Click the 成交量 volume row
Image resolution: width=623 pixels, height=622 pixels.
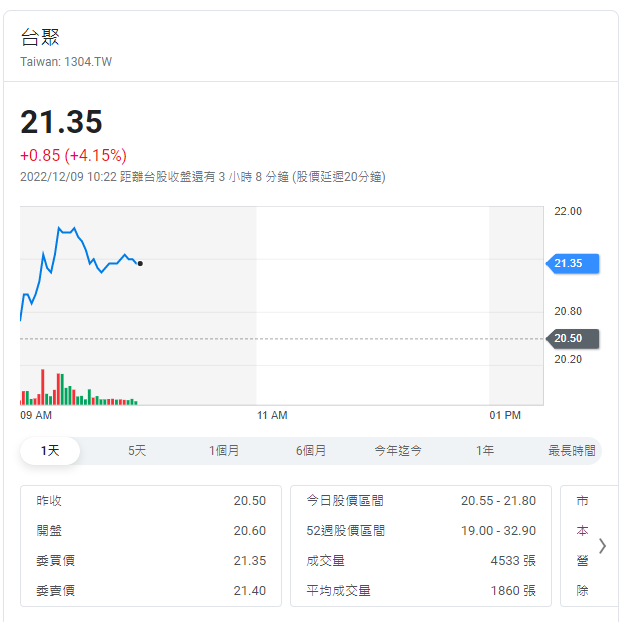click(x=420, y=561)
